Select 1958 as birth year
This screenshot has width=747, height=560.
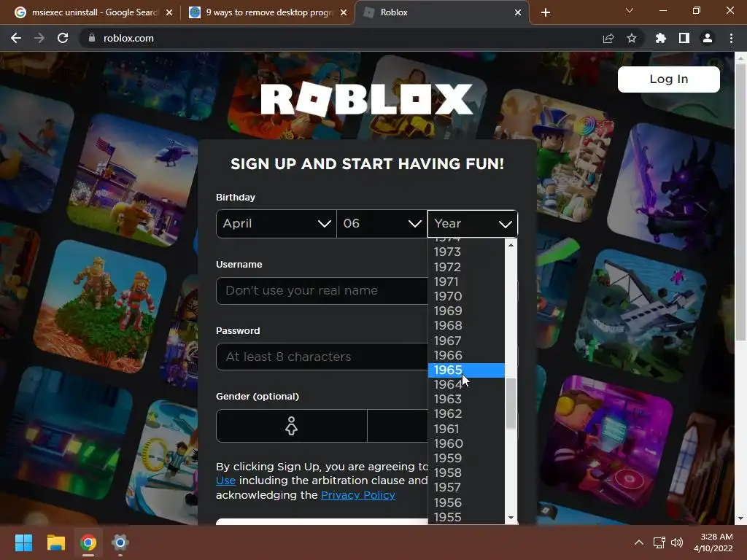466,472
